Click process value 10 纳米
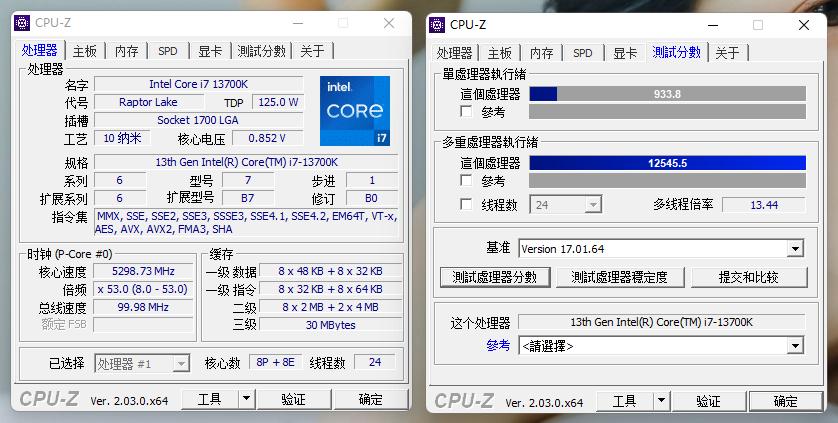Screen dimensions: 838x423 click(x=122, y=138)
